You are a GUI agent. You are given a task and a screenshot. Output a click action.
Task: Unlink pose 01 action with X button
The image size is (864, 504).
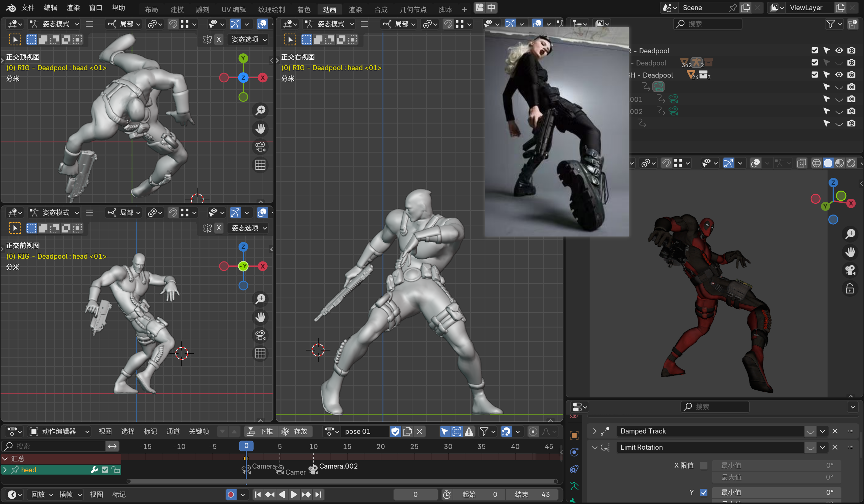[x=419, y=431]
